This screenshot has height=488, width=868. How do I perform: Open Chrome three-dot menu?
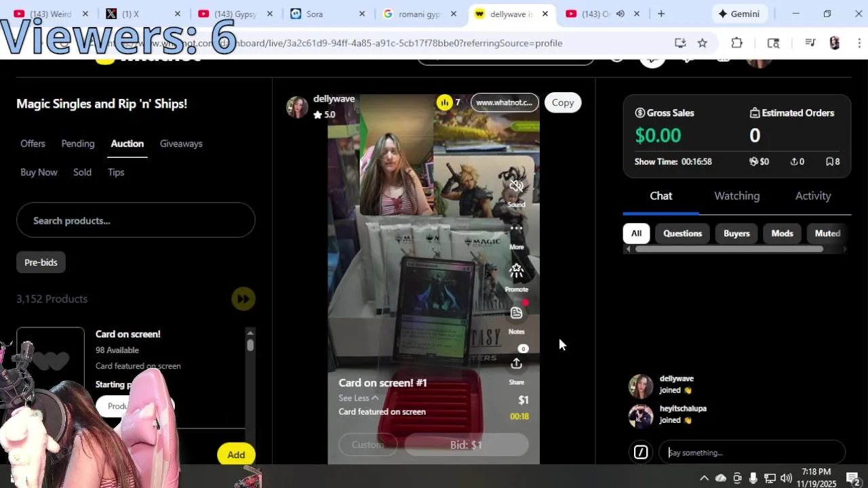click(x=859, y=43)
